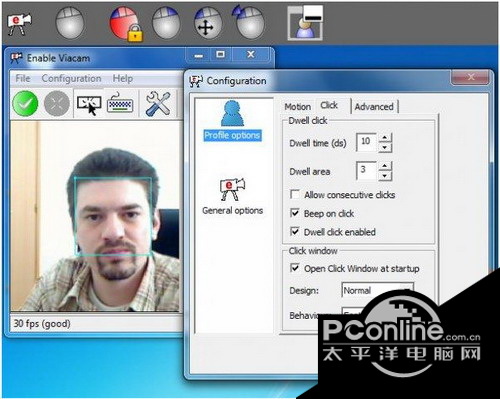Open the on-screen keyboard icon
This screenshot has height=399, width=500.
[x=120, y=104]
